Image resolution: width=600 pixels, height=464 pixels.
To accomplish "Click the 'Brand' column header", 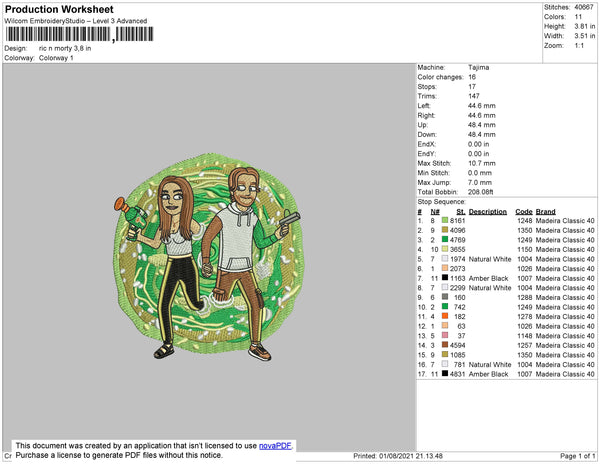I will pos(545,212).
